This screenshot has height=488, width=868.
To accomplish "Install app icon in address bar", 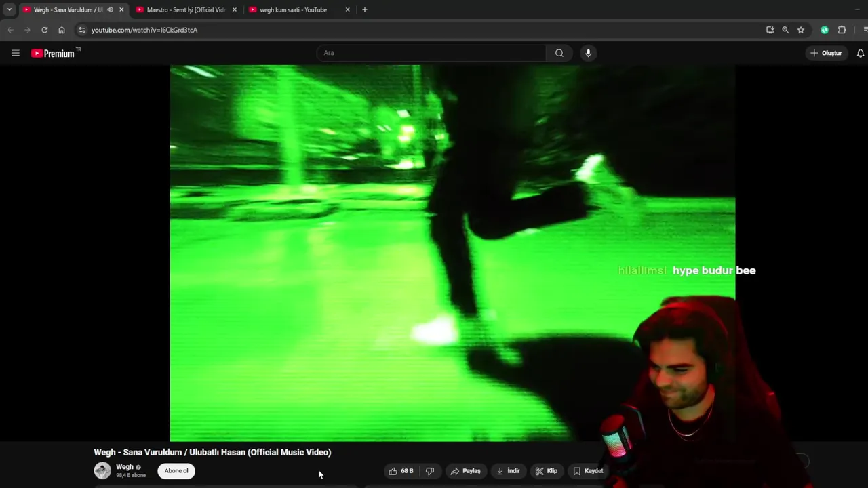I will point(770,30).
